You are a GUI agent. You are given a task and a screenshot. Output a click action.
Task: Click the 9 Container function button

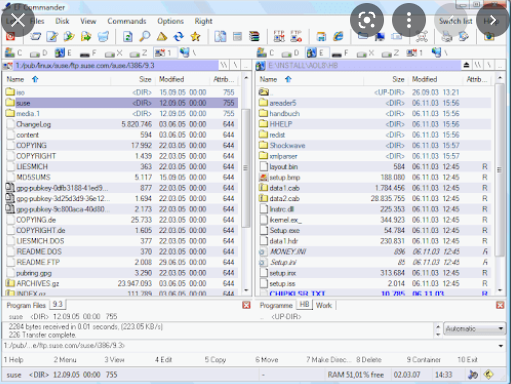(424, 360)
